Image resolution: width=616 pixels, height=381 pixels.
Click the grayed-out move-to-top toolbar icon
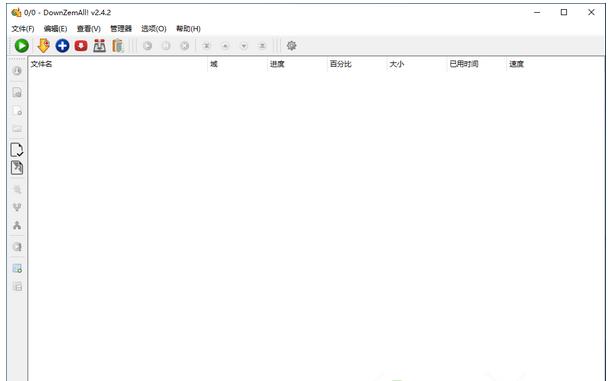[207, 46]
